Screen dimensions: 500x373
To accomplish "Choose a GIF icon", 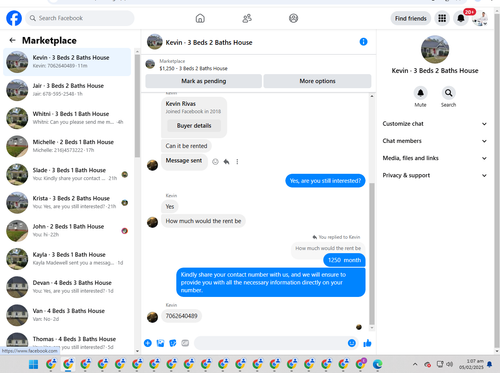I will point(185,343).
